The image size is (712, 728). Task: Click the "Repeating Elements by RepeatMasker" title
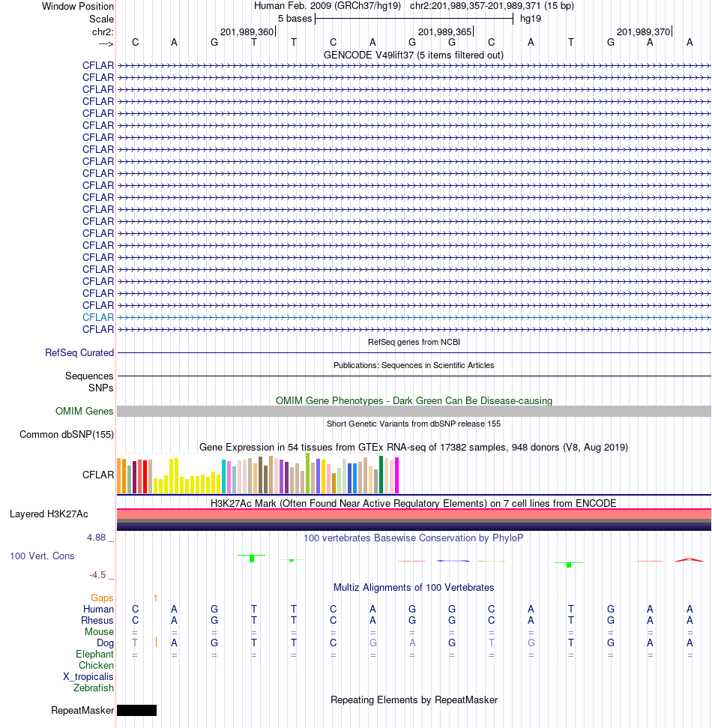click(x=414, y=700)
